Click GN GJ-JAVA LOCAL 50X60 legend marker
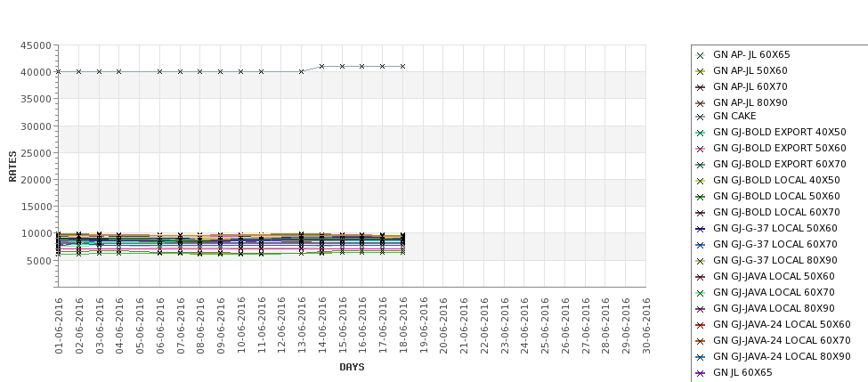The image size is (868, 382). [701, 277]
